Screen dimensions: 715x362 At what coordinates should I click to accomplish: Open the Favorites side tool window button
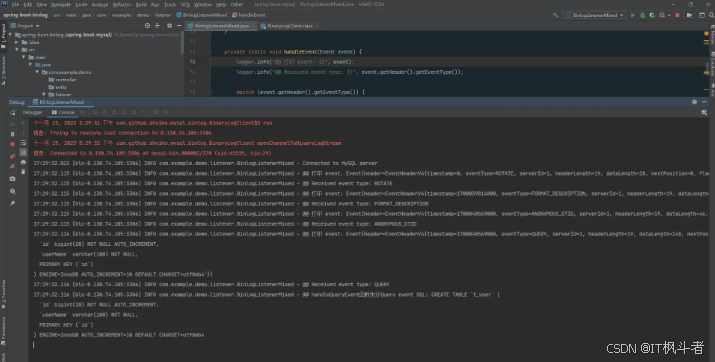point(3,294)
